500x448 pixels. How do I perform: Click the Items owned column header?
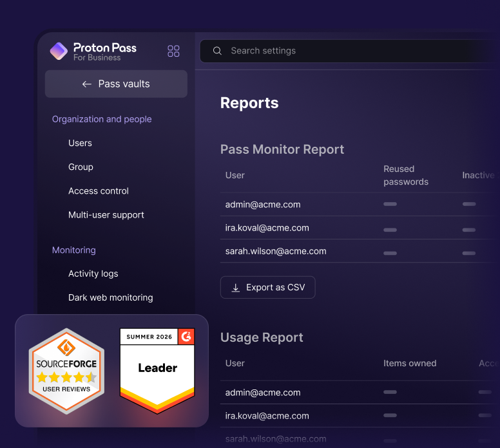click(410, 363)
